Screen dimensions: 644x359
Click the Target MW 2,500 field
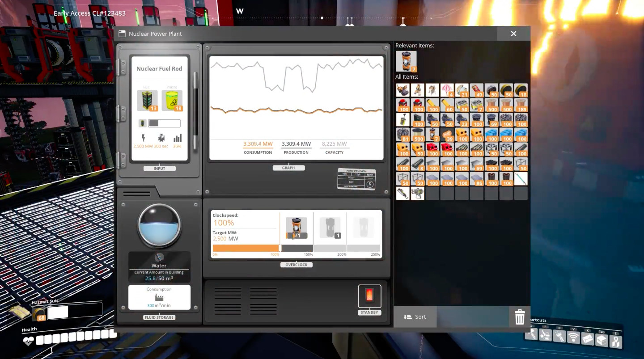[x=226, y=239]
